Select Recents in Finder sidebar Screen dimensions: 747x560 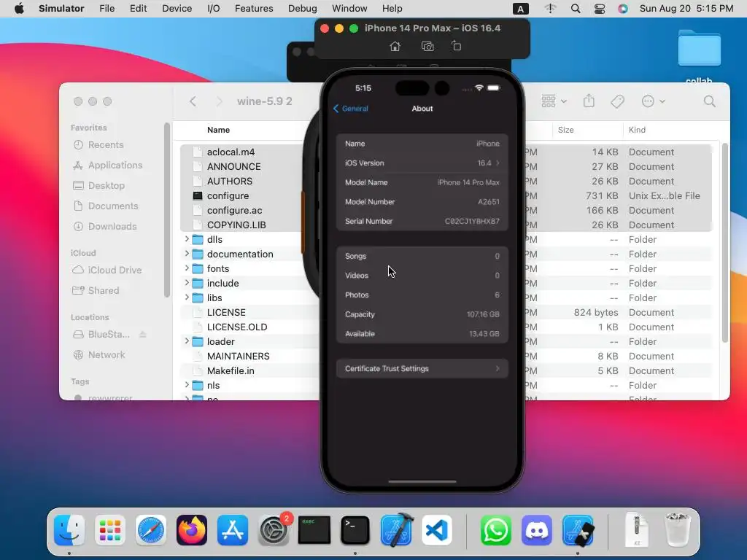[x=98, y=145]
